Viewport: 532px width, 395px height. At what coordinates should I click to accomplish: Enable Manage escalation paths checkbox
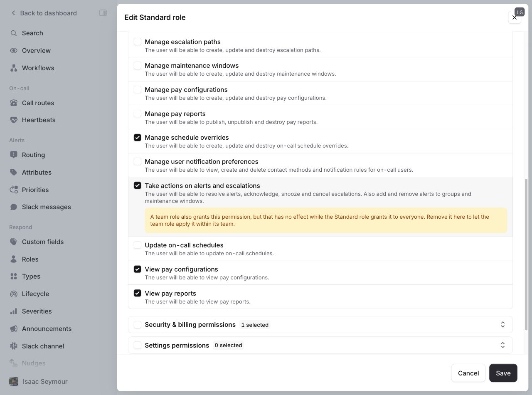click(138, 42)
